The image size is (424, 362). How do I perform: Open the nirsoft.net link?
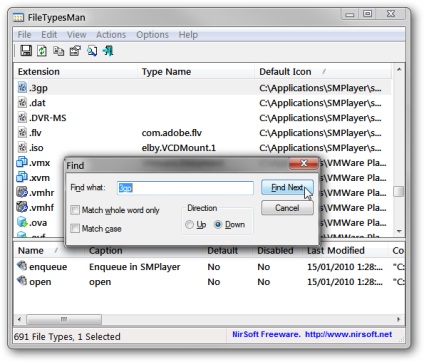348,334
